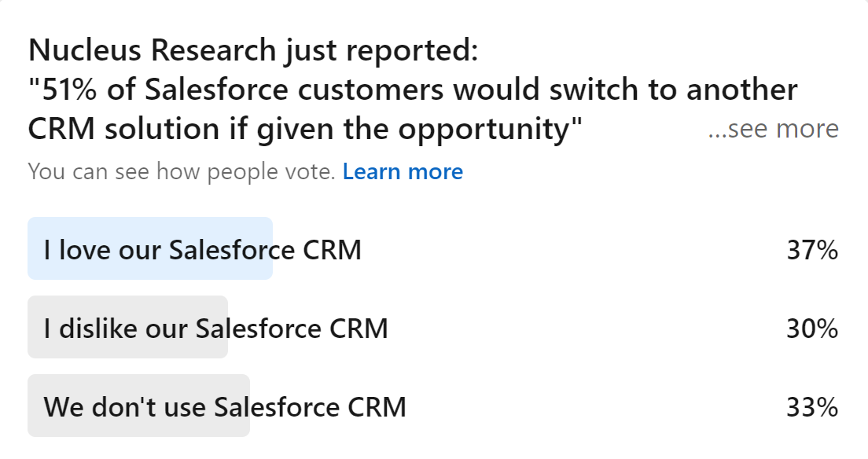Viewport: 868px width, 459px height.
Task: Click the 'CRM solution if given the opportunity' line
Action: (x=305, y=130)
